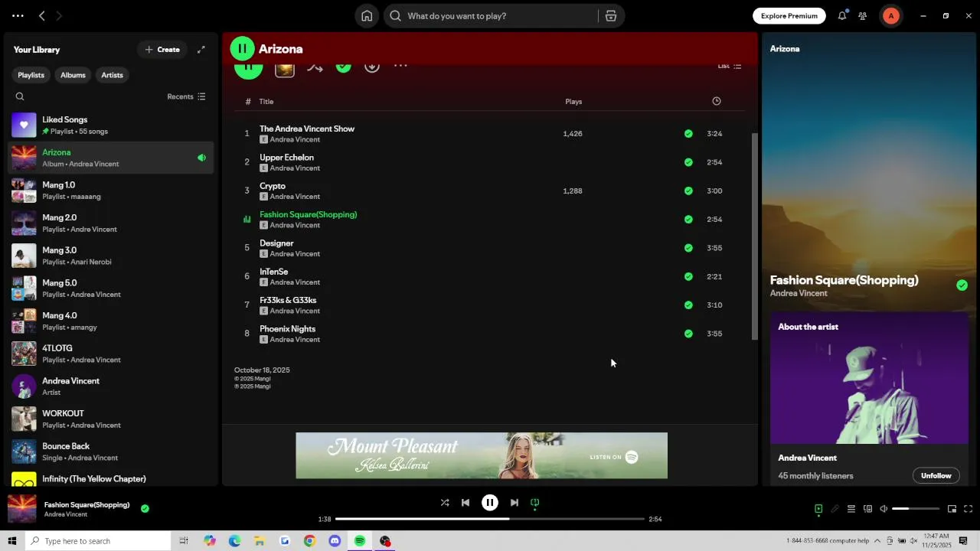980x551 pixels.
Task: Open the WORKOUT playlist
Action: [111, 419]
